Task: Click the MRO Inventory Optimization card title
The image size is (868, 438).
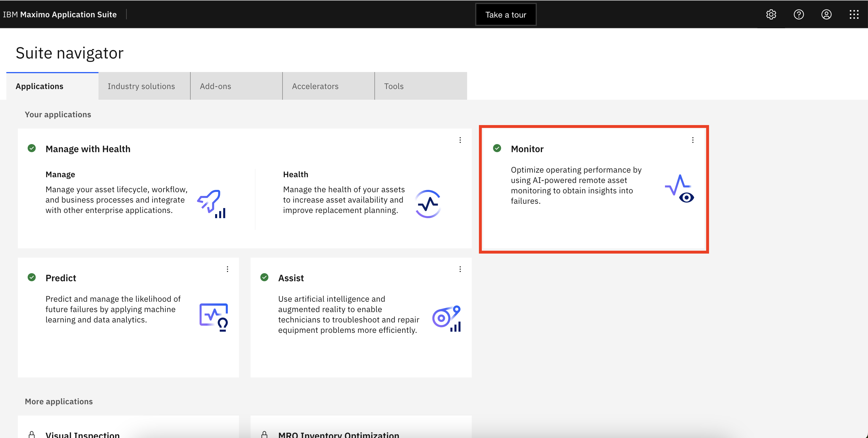Action: (339, 435)
